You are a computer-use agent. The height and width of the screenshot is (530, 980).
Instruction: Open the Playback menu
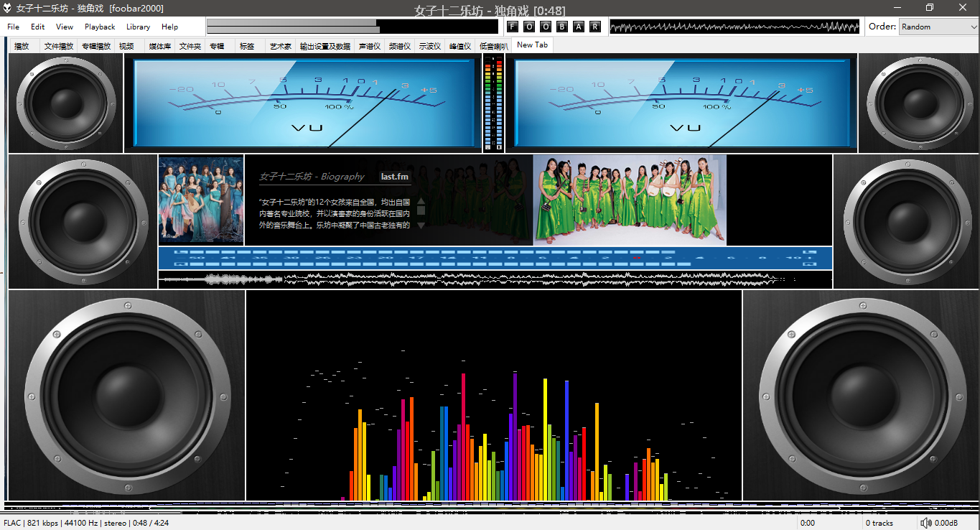pyautogui.click(x=100, y=27)
